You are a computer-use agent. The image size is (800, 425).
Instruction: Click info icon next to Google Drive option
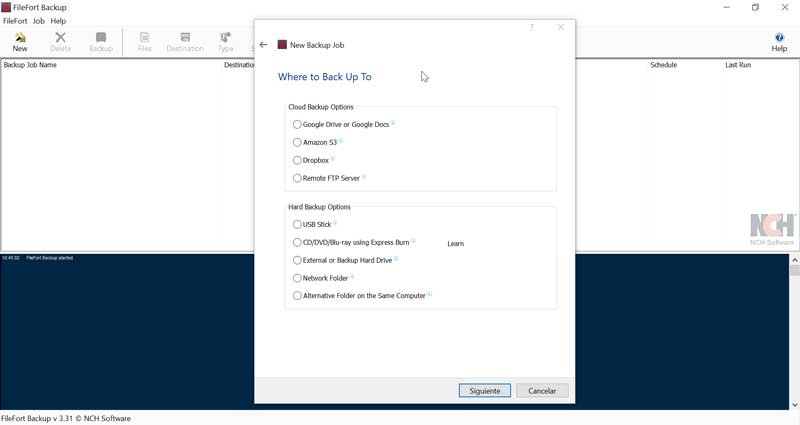tap(393, 123)
